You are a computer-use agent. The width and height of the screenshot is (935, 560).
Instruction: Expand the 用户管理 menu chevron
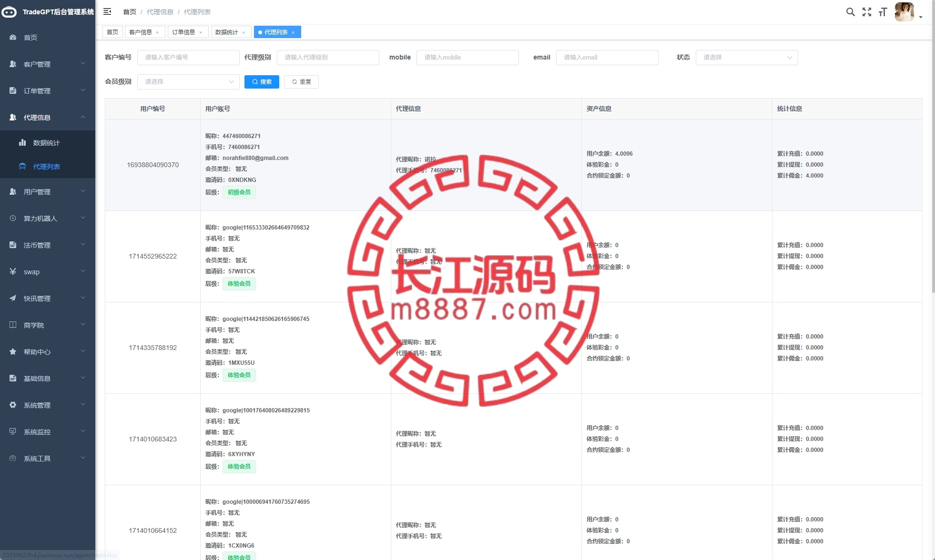pos(83,191)
